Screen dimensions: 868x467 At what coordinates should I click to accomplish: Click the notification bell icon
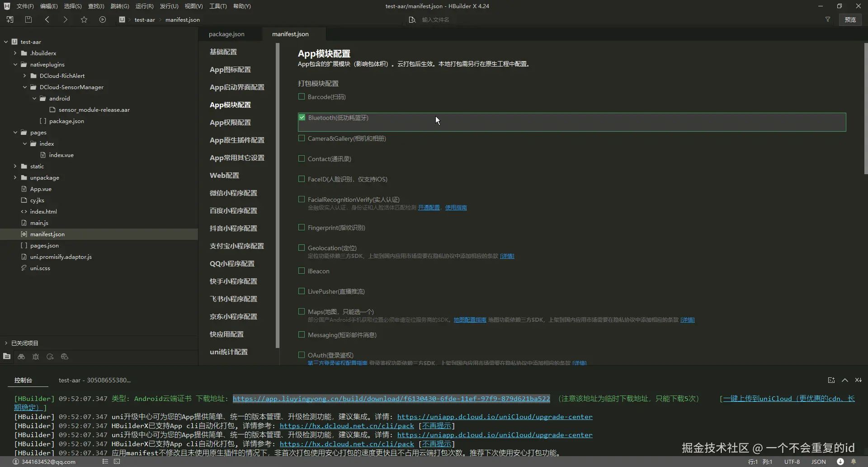854,462
